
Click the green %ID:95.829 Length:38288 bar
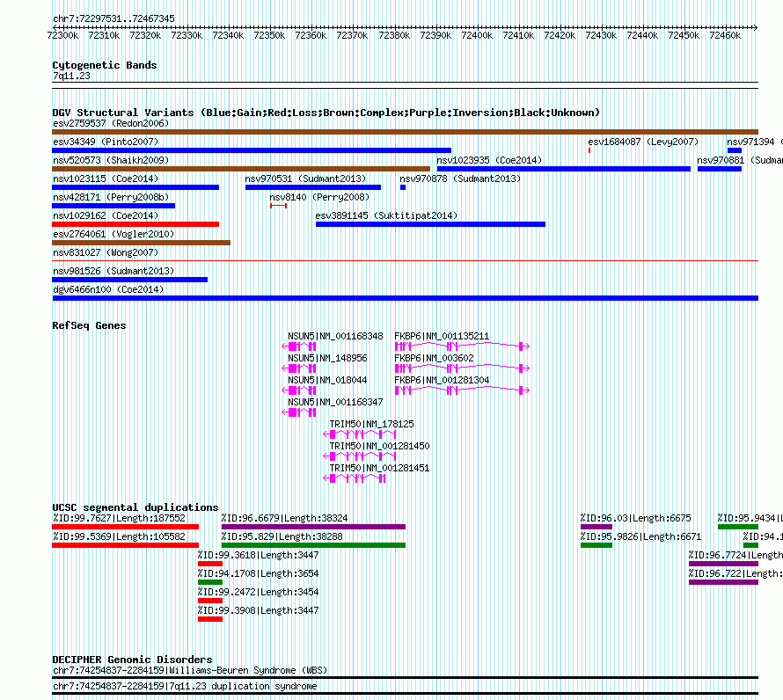(313, 545)
